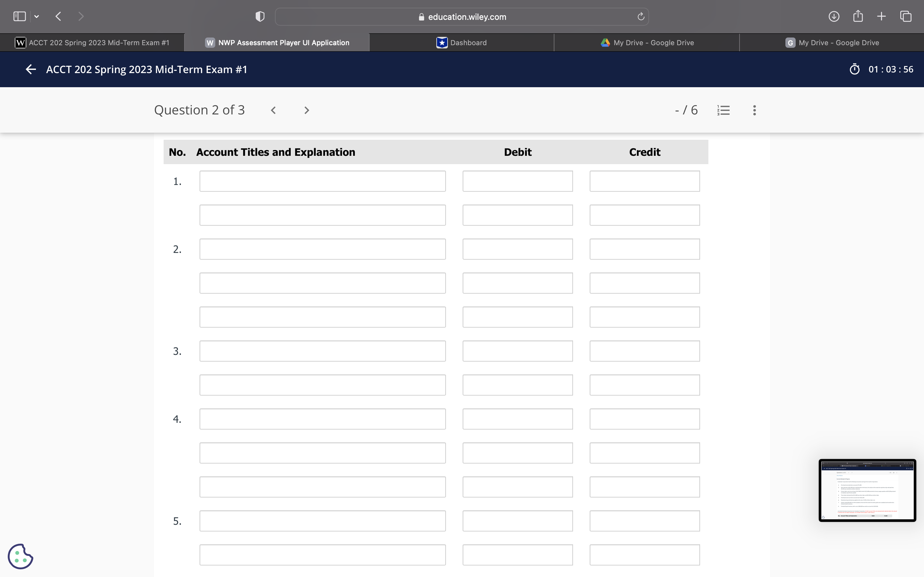This screenshot has width=924, height=577.
Task: Open the question list navigator
Action: pyautogui.click(x=723, y=110)
